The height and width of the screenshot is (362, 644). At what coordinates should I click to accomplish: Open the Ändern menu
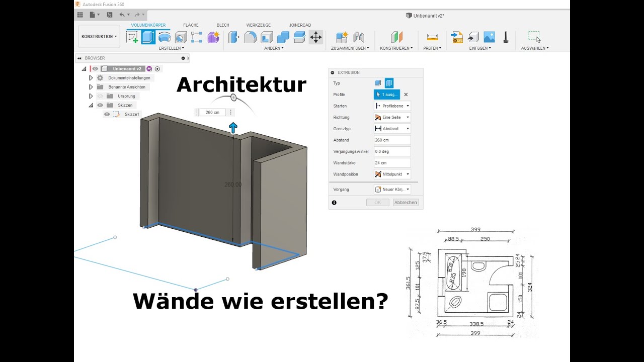pyautogui.click(x=274, y=48)
